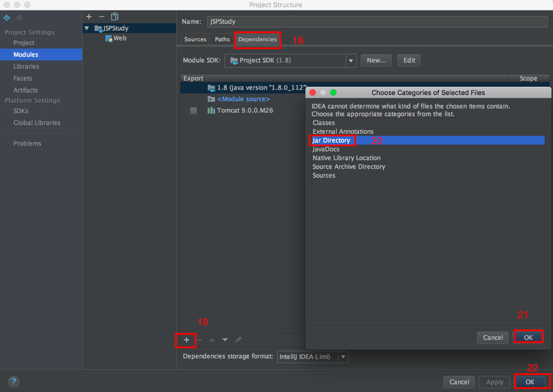Viewport: 553px width, 392px height.
Task: Close the Choose Categories dialog
Action: [x=313, y=93]
